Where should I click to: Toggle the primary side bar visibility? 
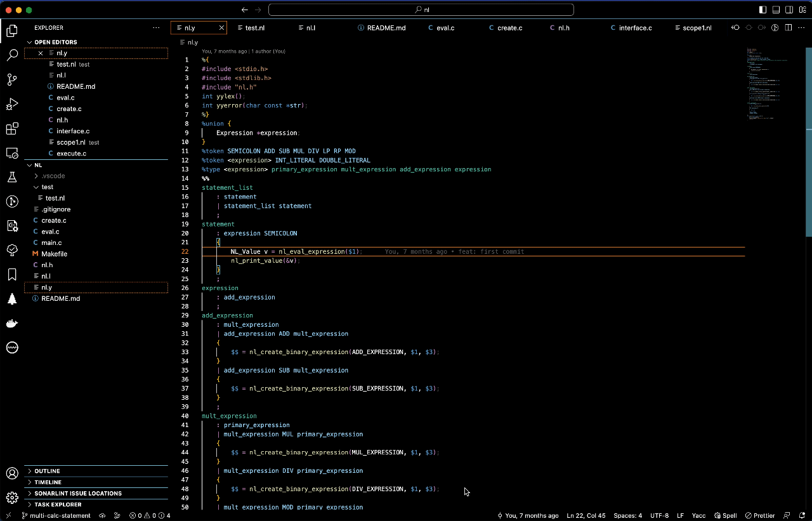[x=763, y=10]
